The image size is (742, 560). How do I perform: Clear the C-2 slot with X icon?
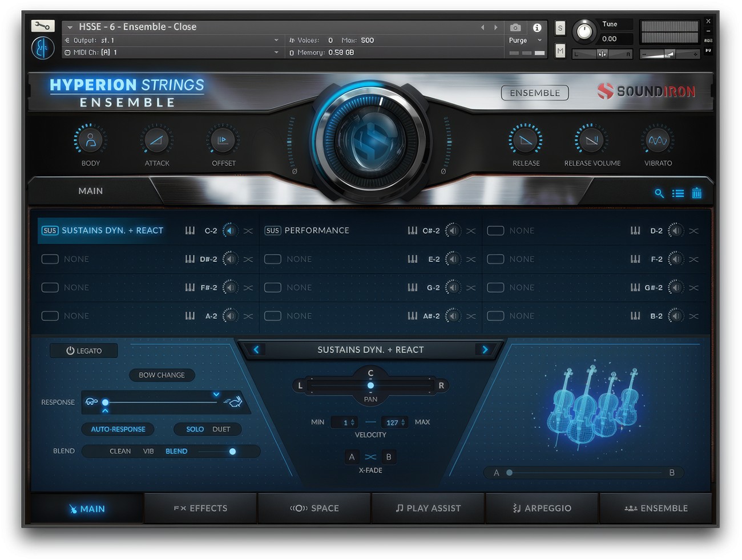248,231
